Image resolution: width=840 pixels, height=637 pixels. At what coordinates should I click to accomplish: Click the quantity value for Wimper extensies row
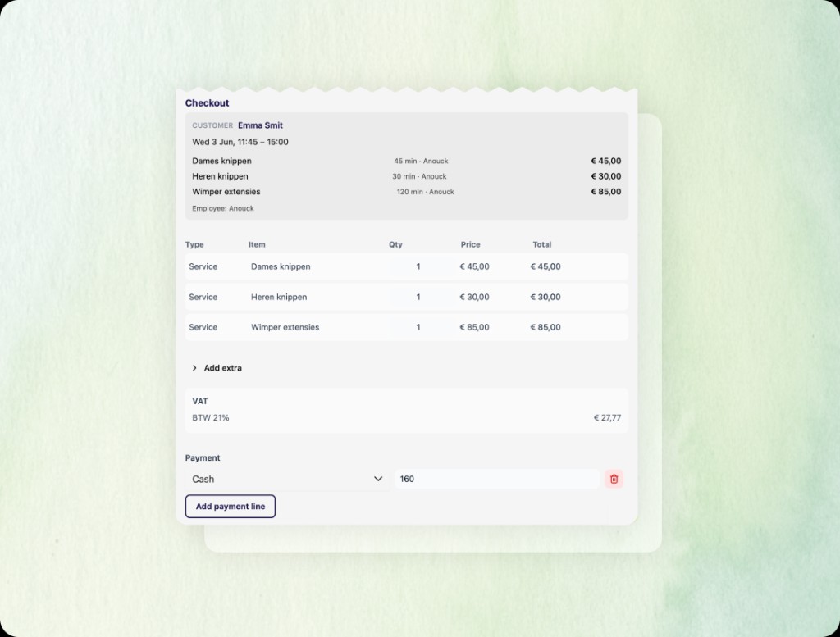tap(418, 327)
